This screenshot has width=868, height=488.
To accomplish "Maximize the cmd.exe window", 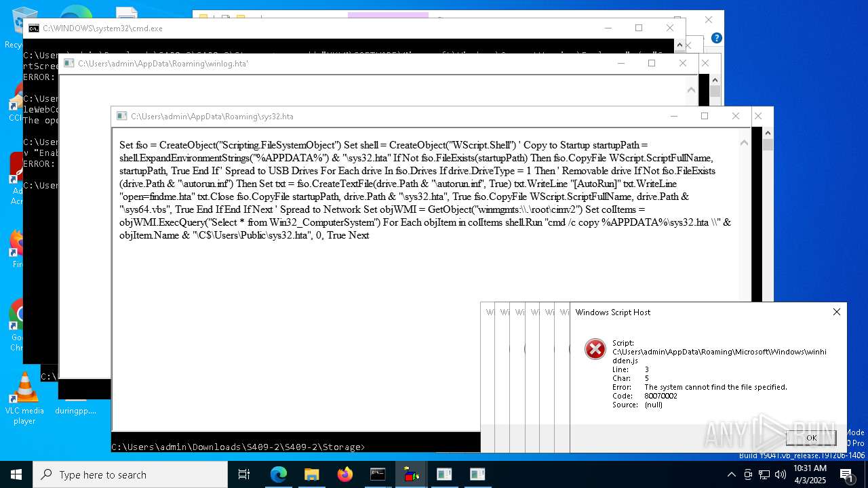I will click(x=639, y=28).
